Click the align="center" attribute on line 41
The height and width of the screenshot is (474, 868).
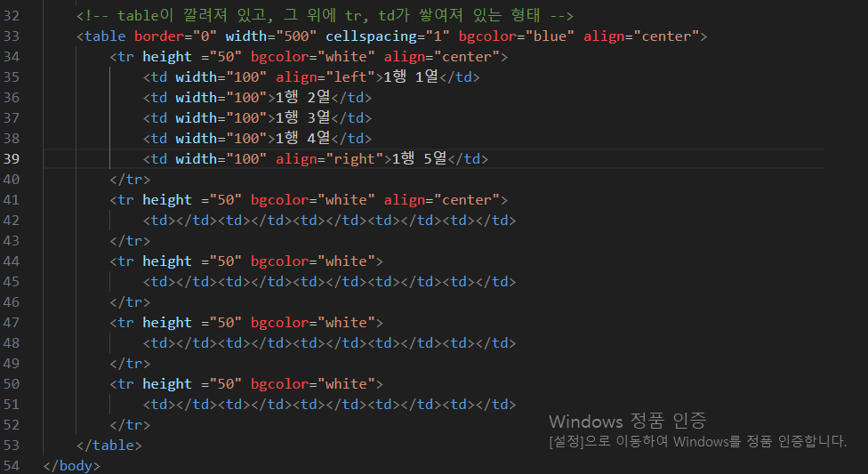pyautogui.click(x=442, y=200)
